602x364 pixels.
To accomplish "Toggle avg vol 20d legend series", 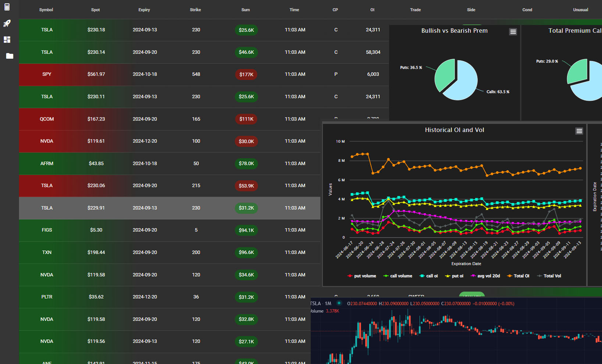I will (x=485, y=276).
